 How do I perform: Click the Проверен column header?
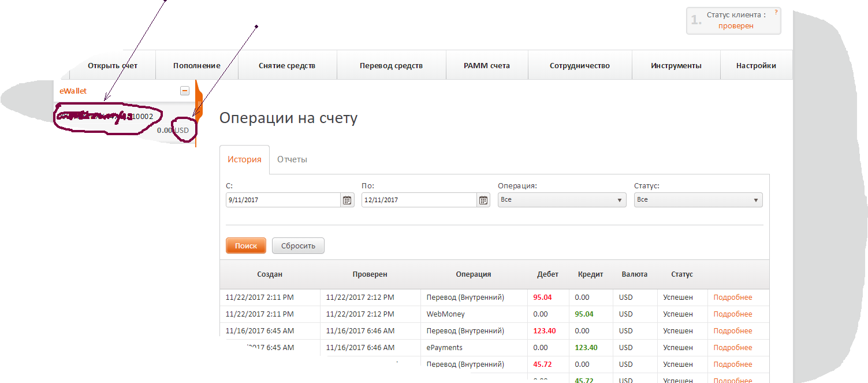pyautogui.click(x=370, y=274)
